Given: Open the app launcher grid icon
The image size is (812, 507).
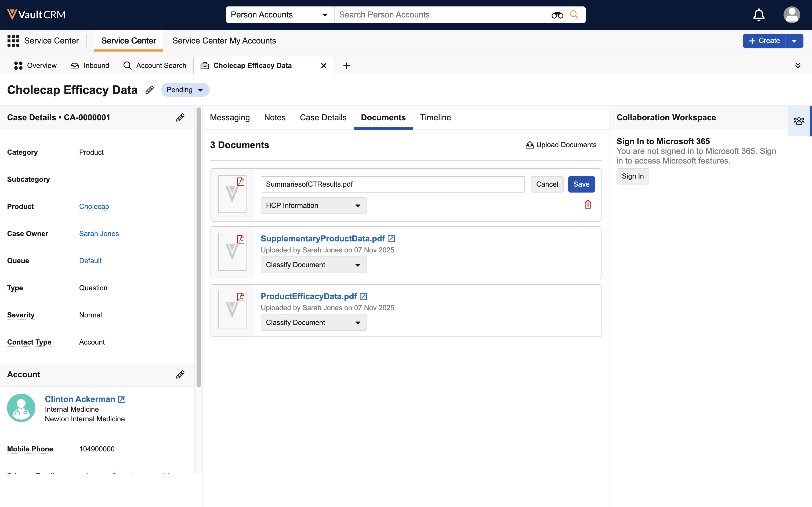Looking at the screenshot, I should pyautogui.click(x=13, y=41).
